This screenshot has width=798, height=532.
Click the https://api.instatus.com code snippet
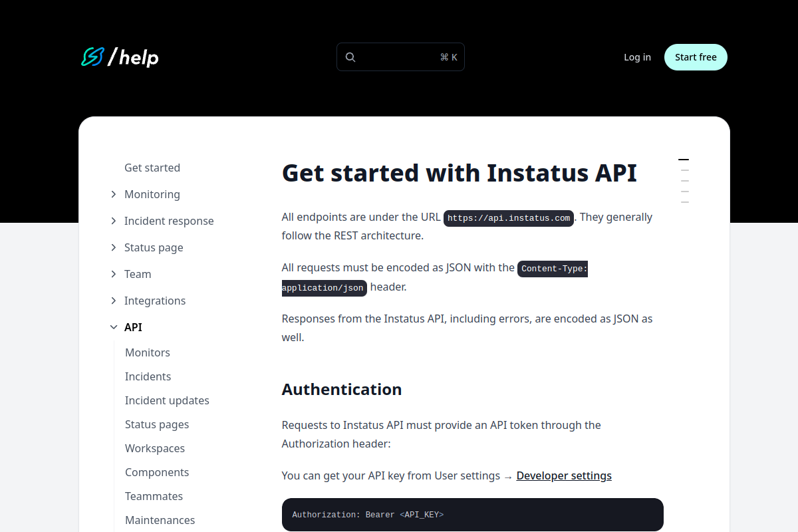click(509, 218)
